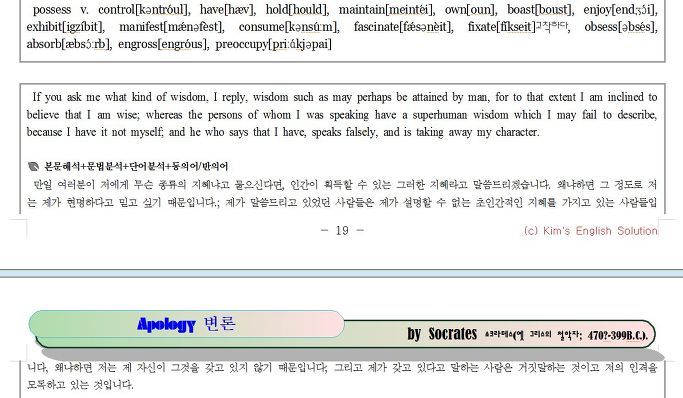Image resolution: width=683 pixels, height=398 pixels.
Task: Click the phrase "speaks falsely" in the passage
Action: [x=344, y=132]
